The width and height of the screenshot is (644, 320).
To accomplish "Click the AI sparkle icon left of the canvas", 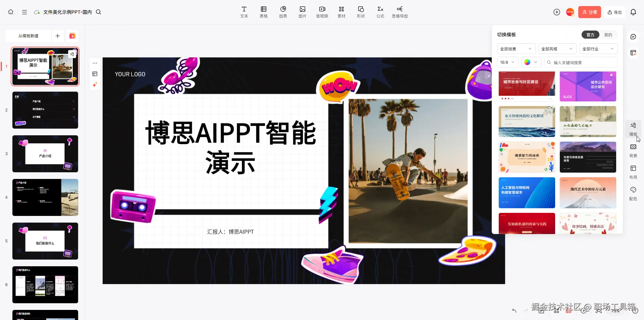I will point(95,85).
